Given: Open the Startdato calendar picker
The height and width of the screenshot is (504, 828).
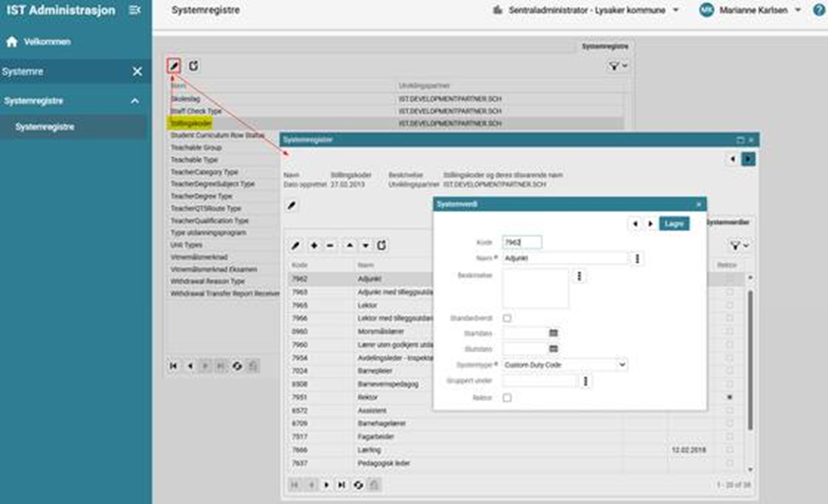Looking at the screenshot, I should pos(554,333).
